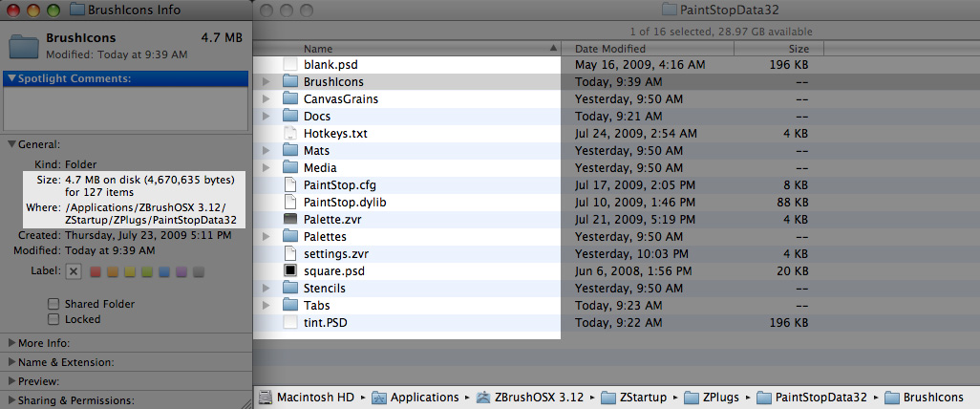Click the large BrushIcons folder icon in Info header
This screenshot has width=980, height=409.
pos(21,46)
